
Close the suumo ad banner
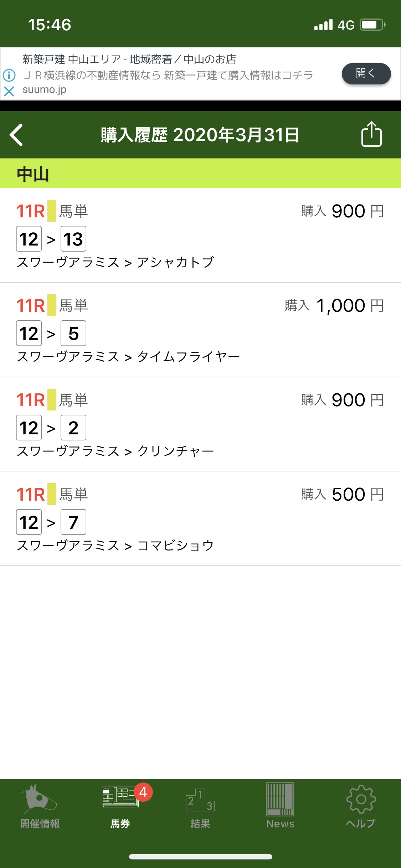coord(9,92)
